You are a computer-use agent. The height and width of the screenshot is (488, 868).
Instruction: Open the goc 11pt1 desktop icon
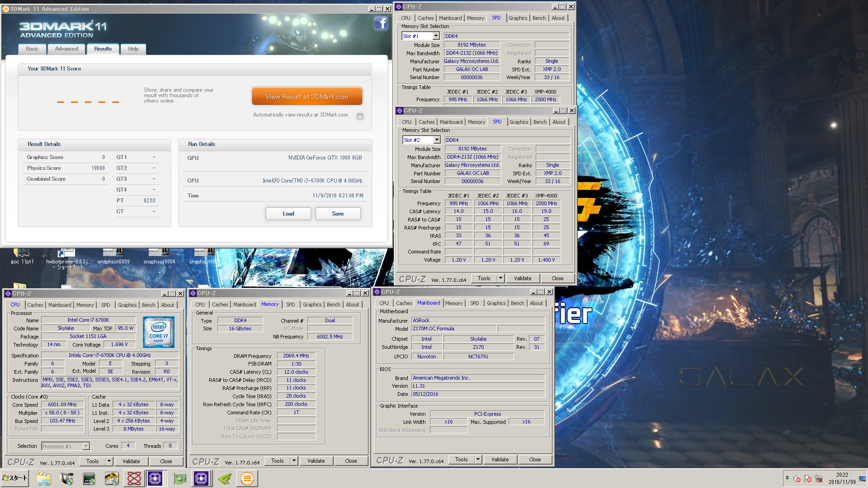point(22,257)
